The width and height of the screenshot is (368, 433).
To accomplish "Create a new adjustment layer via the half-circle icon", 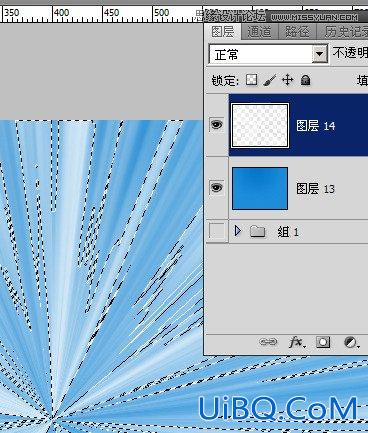I will (351, 342).
